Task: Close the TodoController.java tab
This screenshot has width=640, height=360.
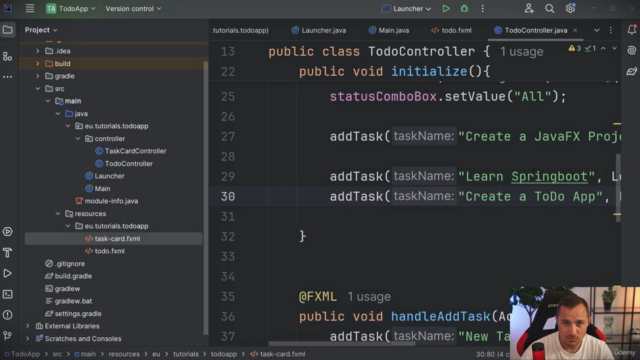Action: pos(575,30)
